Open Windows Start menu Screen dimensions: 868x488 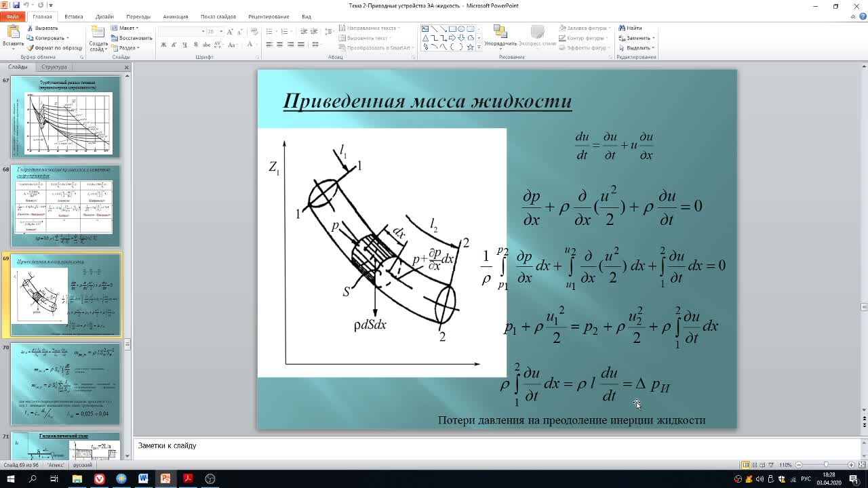10,479
